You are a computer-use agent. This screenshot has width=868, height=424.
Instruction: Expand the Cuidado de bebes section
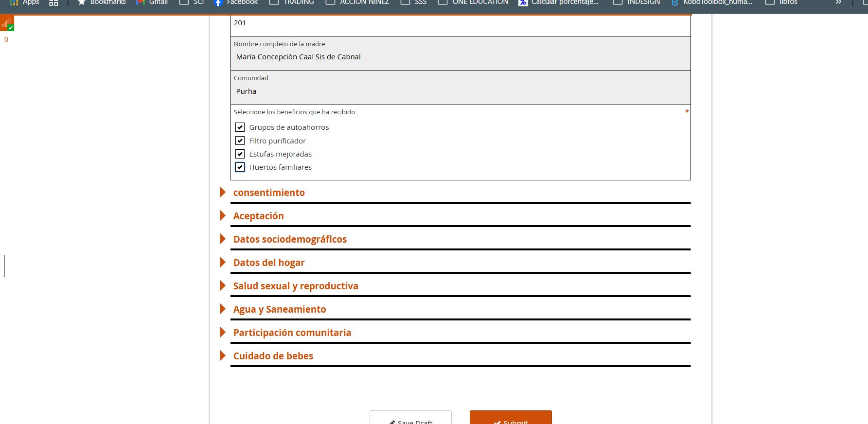[x=273, y=356]
